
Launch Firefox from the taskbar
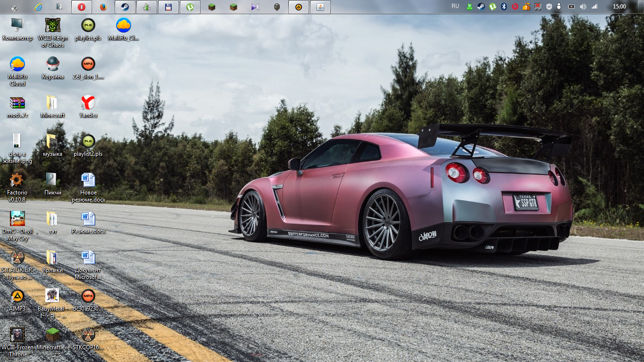coord(103,7)
